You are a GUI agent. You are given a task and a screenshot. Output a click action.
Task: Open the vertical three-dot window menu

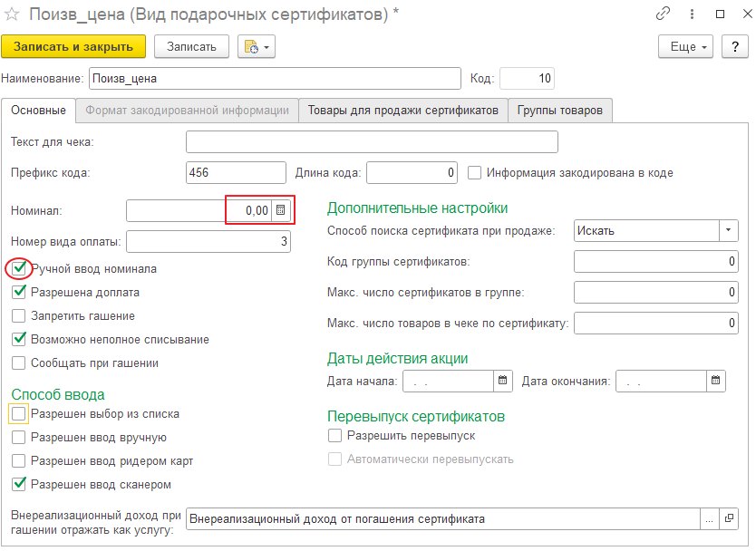692,14
